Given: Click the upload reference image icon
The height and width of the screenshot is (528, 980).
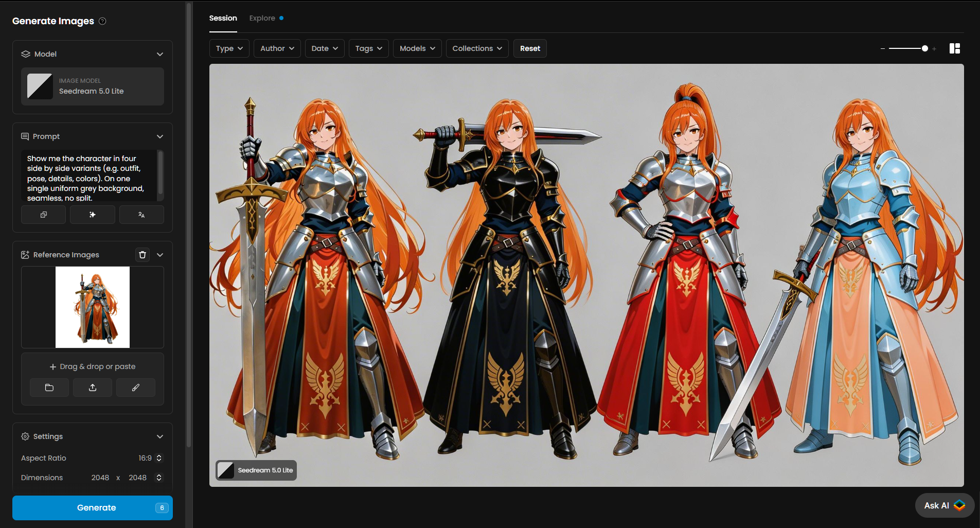Looking at the screenshot, I should pyautogui.click(x=93, y=388).
